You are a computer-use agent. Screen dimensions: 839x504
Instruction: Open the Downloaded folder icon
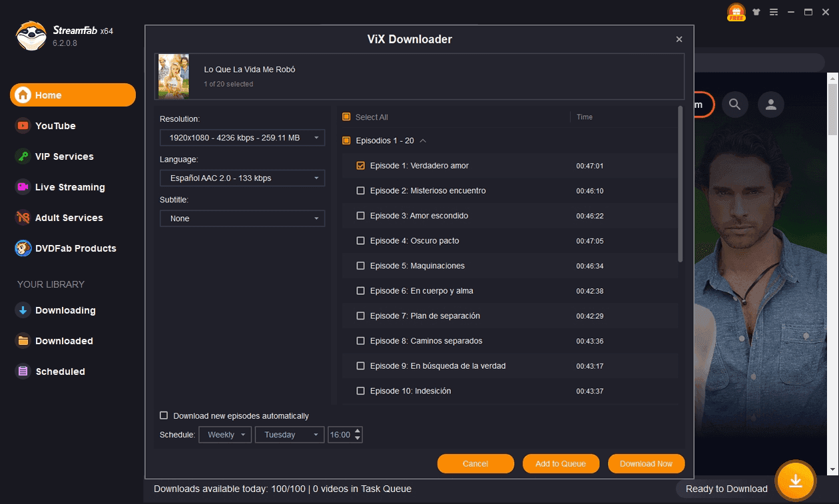coord(23,341)
